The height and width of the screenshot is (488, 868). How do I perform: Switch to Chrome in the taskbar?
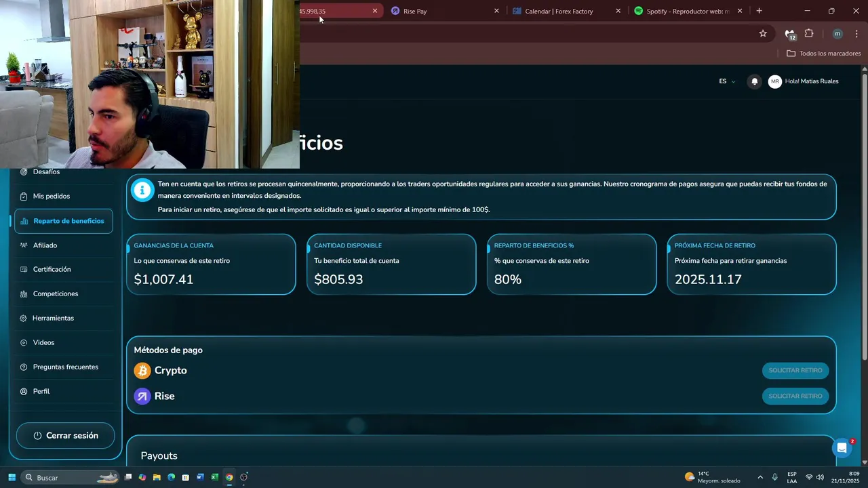(x=229, y=477)
